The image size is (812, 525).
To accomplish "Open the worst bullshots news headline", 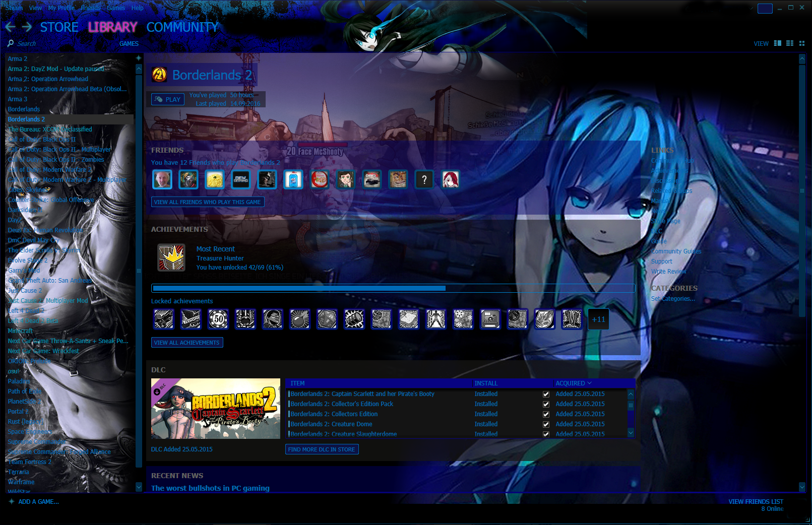I will coord(210,488).
